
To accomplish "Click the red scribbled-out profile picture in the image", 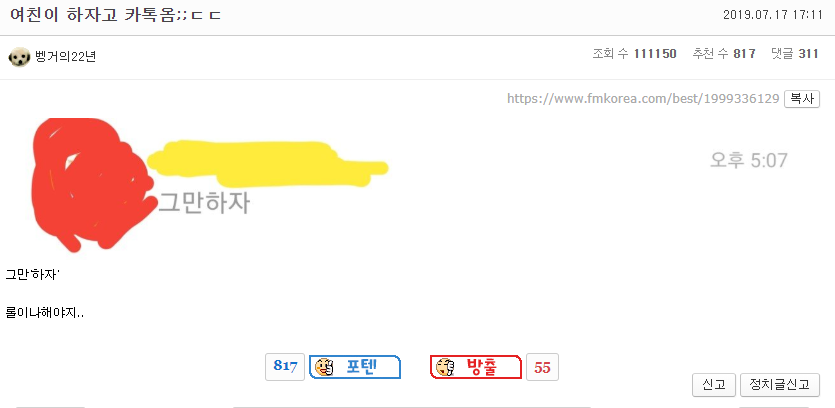I will tap(89, 184).
